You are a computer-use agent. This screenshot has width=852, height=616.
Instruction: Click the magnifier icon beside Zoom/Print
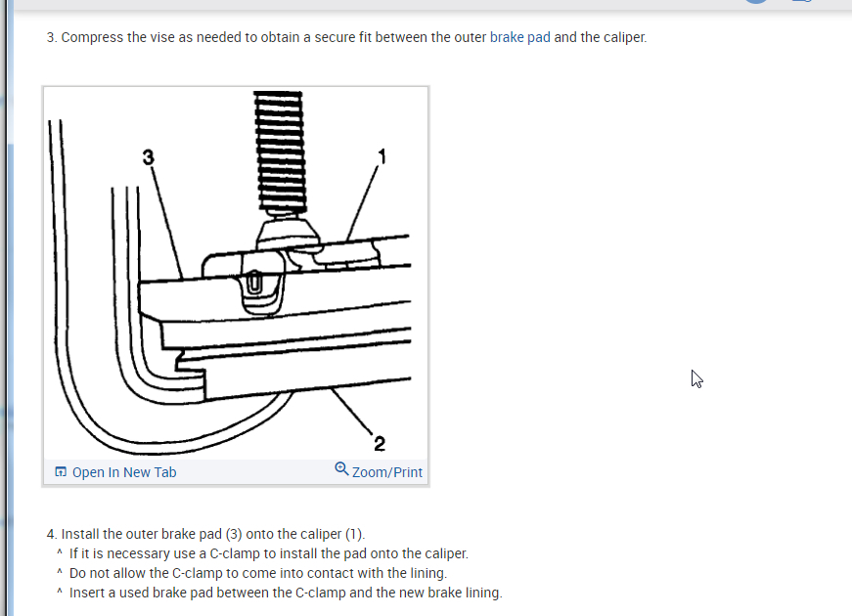click(341, 468)
